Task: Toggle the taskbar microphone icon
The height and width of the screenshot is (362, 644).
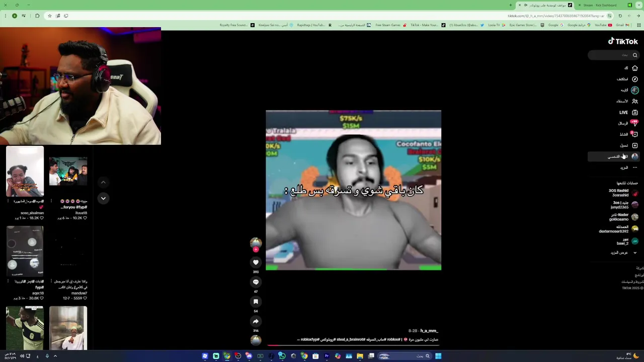Action: click(47, 356)
